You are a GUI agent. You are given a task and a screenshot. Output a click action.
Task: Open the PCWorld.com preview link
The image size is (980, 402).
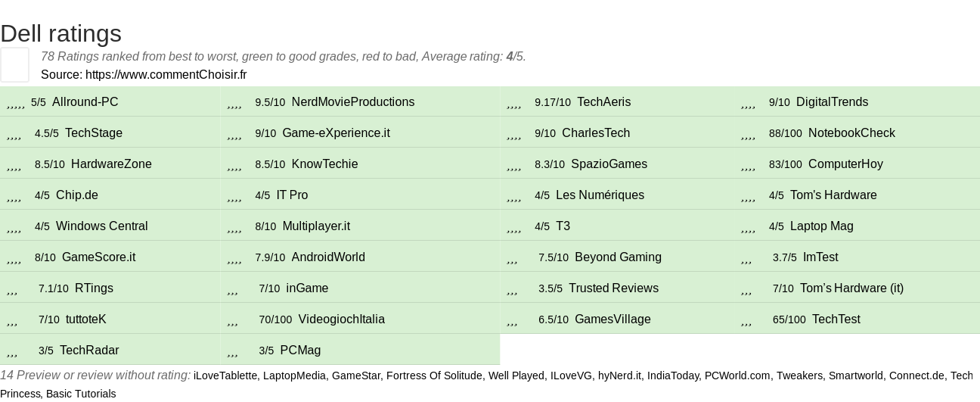737,376
